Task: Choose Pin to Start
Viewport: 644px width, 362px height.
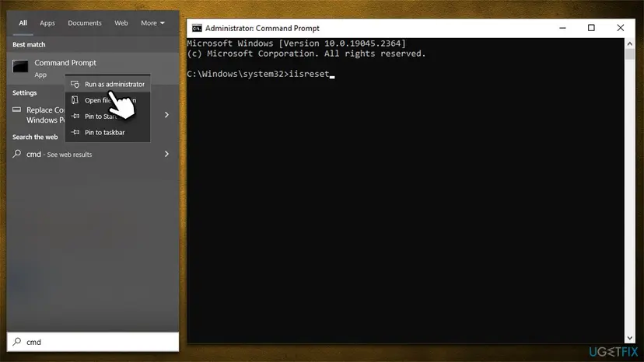Action: click(x=108, y=117)
